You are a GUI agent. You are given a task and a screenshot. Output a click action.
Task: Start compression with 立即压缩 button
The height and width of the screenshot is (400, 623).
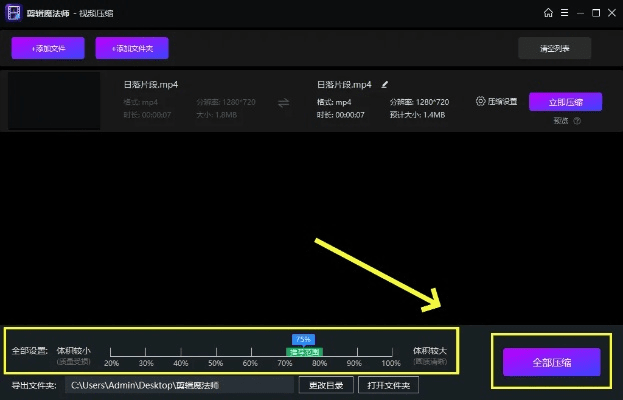pyautogui.click(x=564, y=101)
